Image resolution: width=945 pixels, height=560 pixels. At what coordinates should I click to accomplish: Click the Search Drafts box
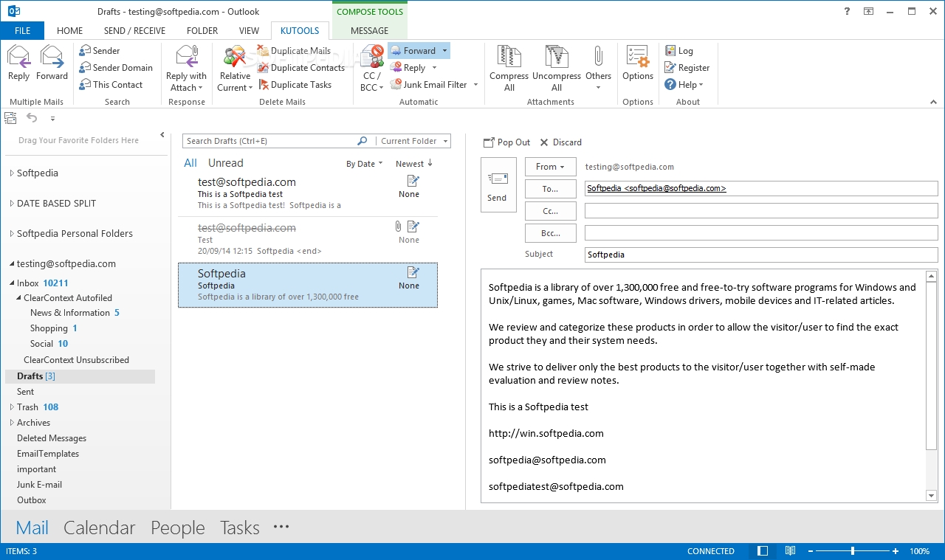[x=269, y=141]
